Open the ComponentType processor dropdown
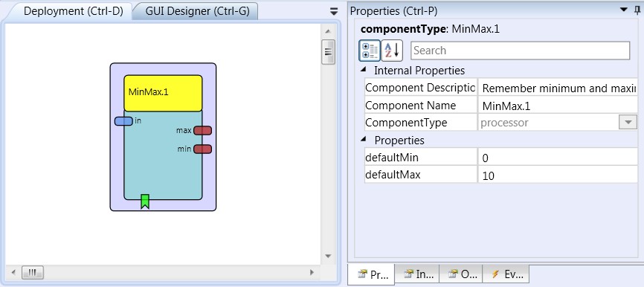 click(x=628, y=123)
